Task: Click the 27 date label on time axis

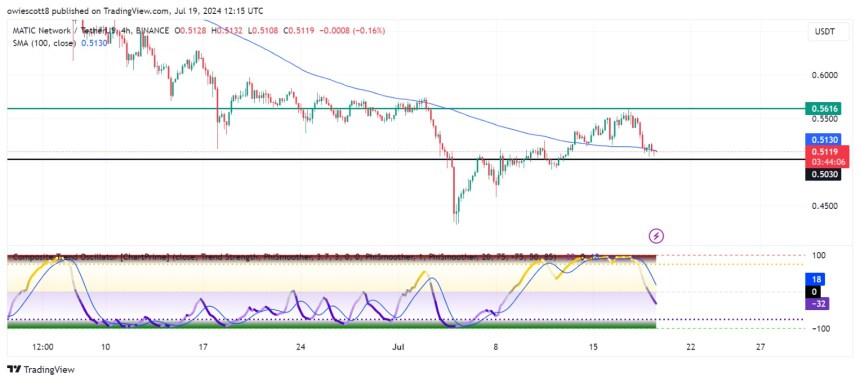Action: (760, 347)
